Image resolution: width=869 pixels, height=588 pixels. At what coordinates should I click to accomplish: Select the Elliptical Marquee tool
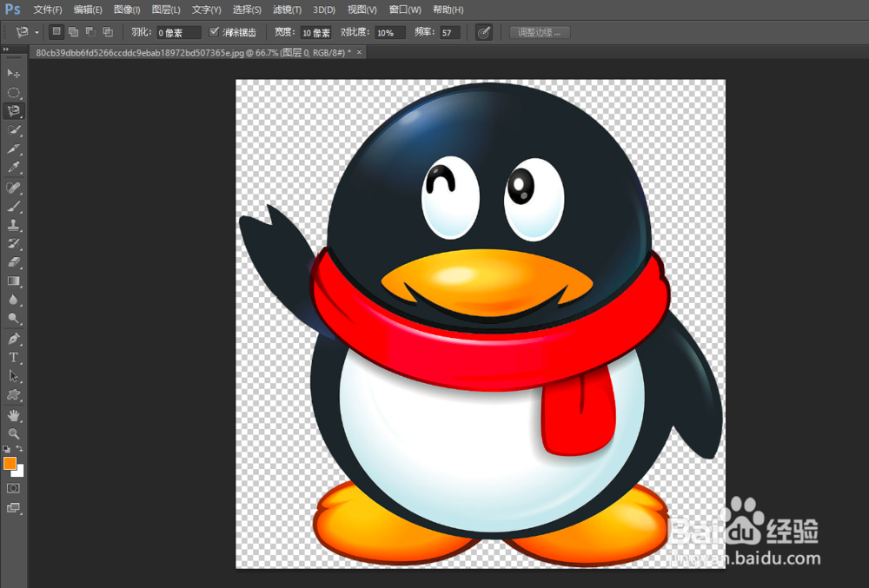click(14, 92)
